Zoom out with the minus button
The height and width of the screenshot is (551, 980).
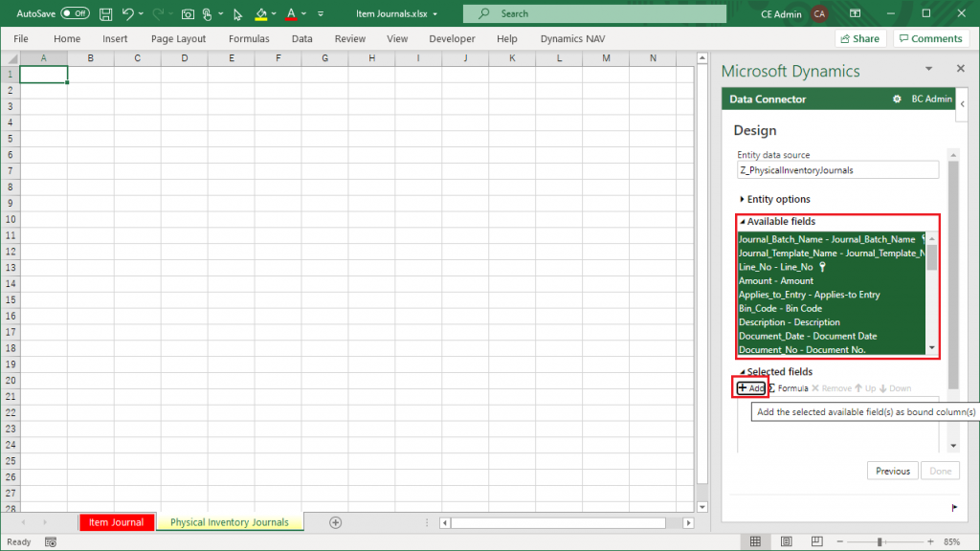tap(840, 541)
